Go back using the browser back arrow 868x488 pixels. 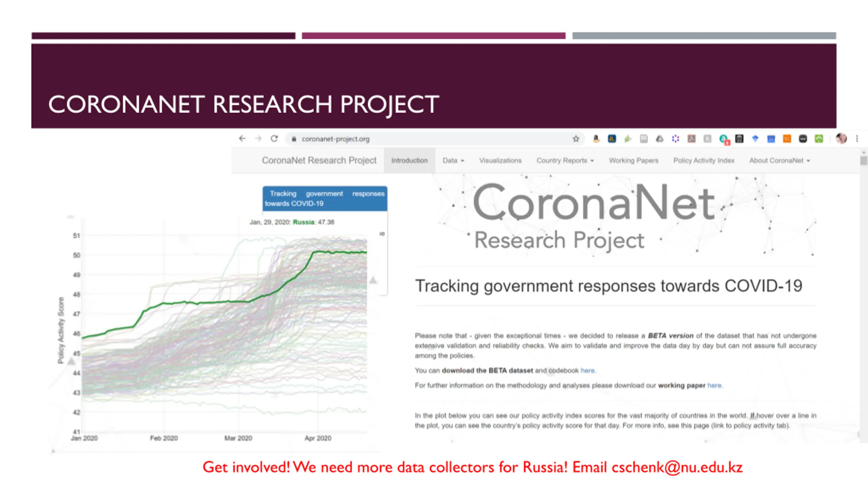242,139
